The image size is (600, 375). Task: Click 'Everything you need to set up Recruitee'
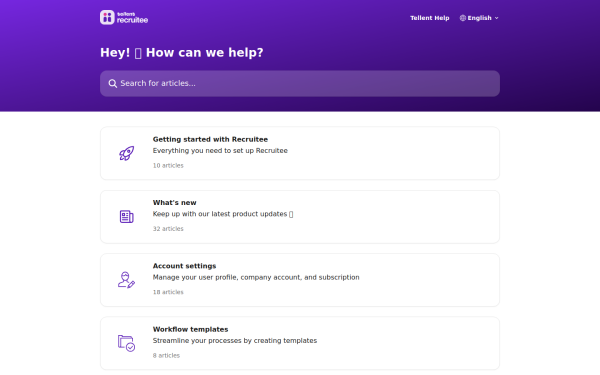220,151
